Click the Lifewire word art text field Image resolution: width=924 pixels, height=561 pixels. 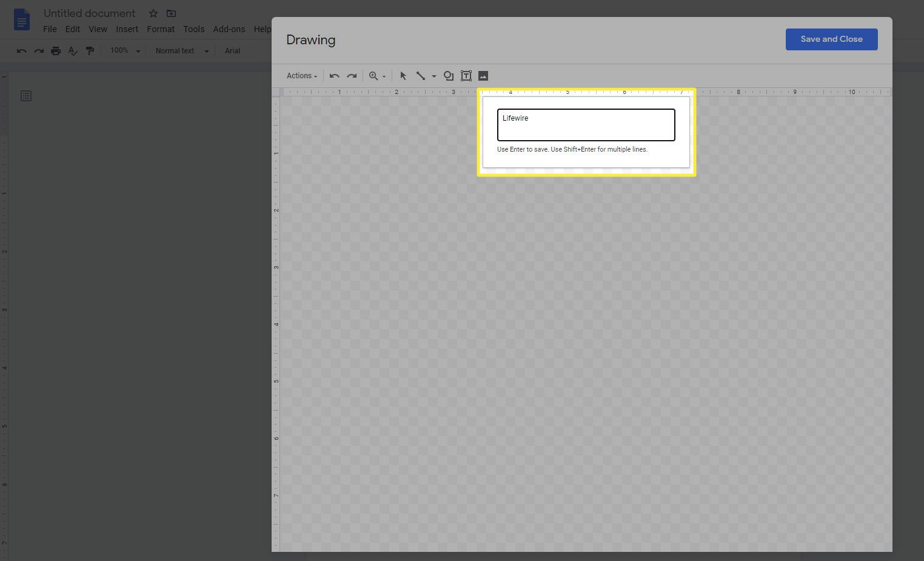pyautogui.click(x=586, y=125)
